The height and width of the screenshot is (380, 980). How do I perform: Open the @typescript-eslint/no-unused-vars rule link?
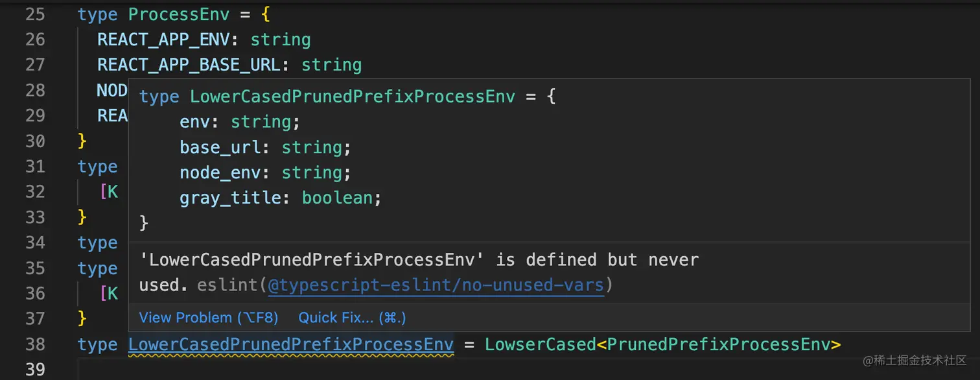[436, 285]
